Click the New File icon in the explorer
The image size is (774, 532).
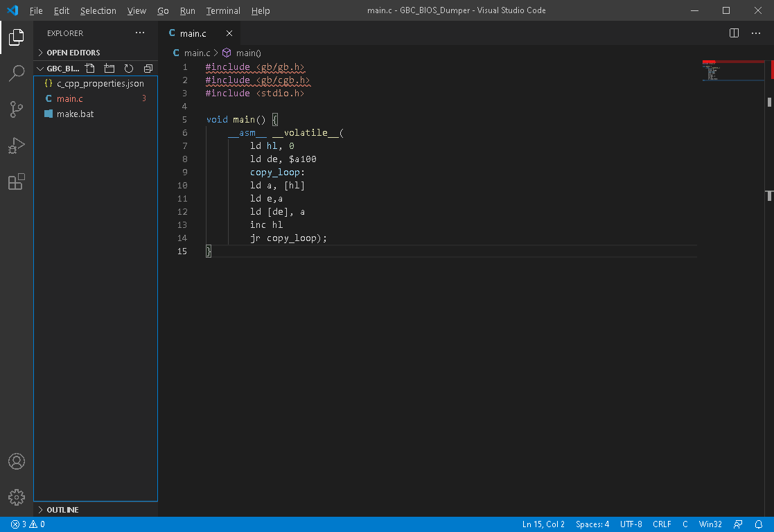[x=90, y=68]
